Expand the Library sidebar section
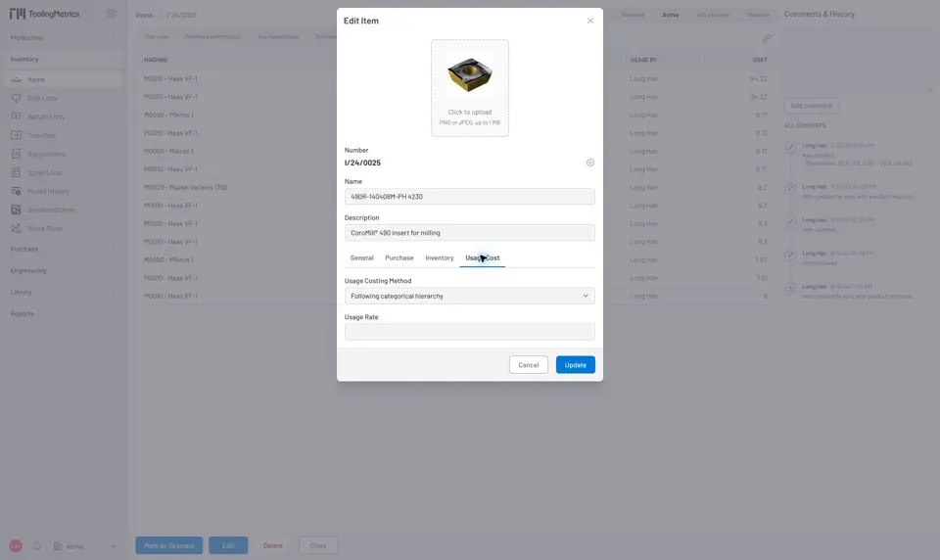This screenshot has width=940, height=560. point(63,292)
